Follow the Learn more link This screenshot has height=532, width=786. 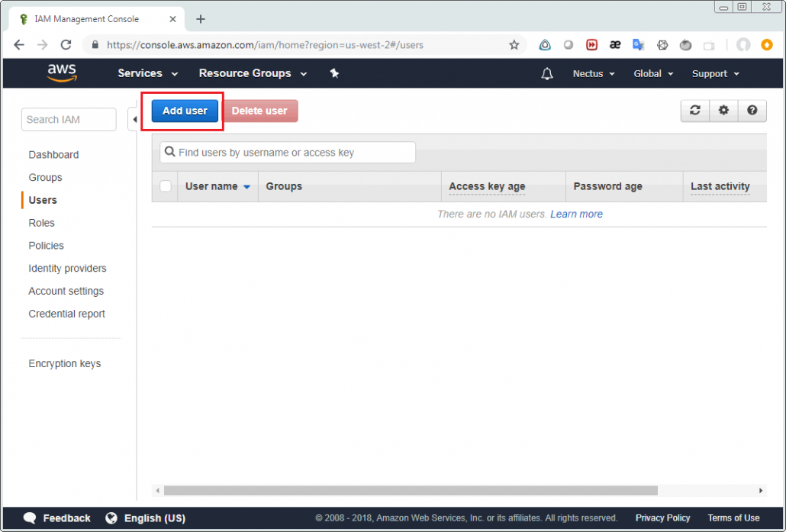click(576, 214)
